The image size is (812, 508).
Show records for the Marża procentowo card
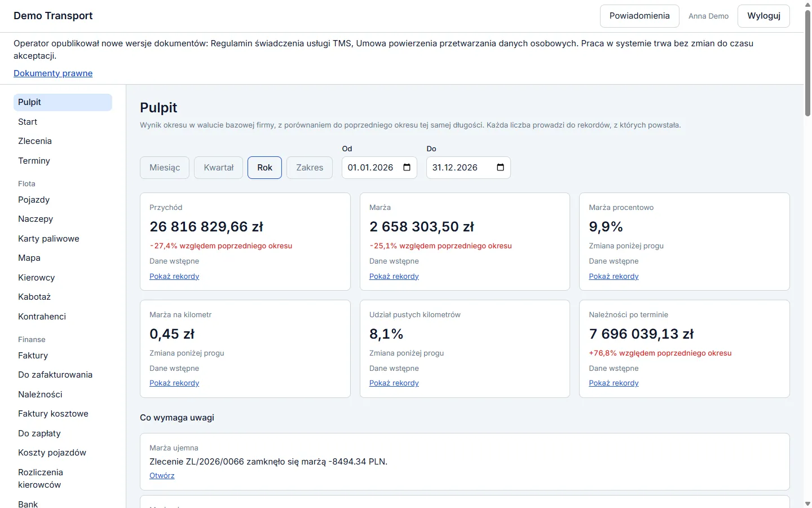614,277
